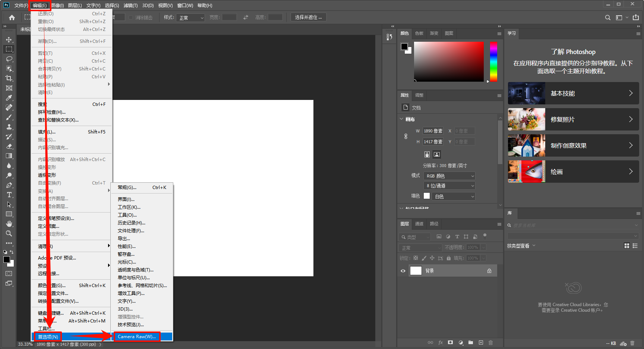
Task: Open the 8 位/通道 bit depth dropdown
Action: pos(450,186)
